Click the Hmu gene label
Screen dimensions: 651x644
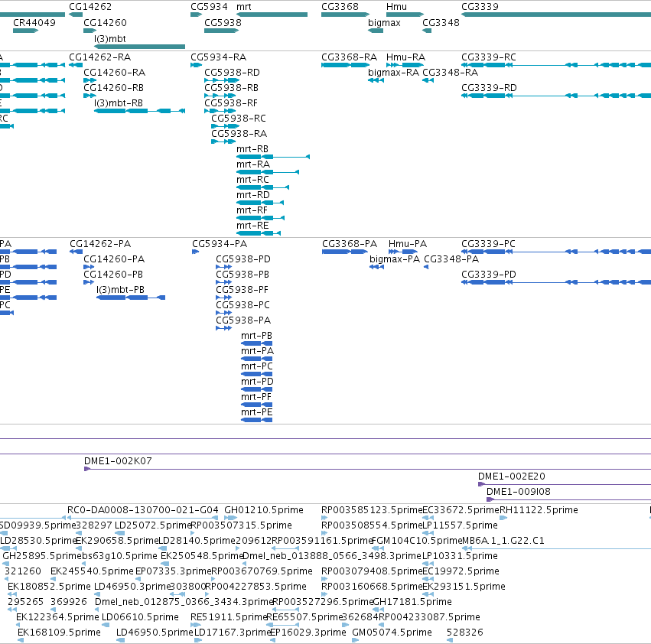(396, 7)
